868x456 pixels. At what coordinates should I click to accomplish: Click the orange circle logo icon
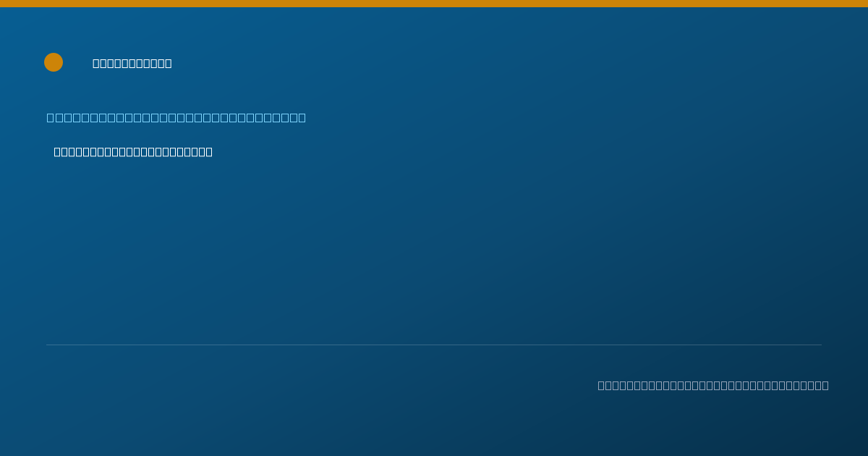click(54, 62)
